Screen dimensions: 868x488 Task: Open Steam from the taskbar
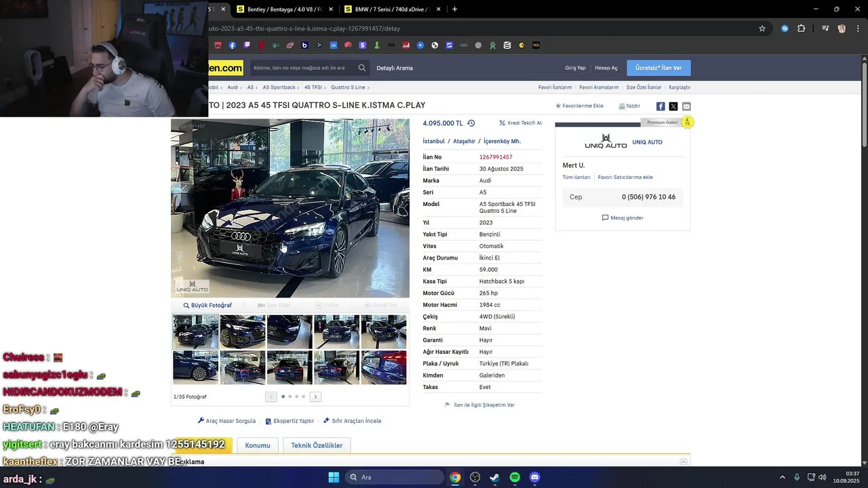(x=494, y=477)
